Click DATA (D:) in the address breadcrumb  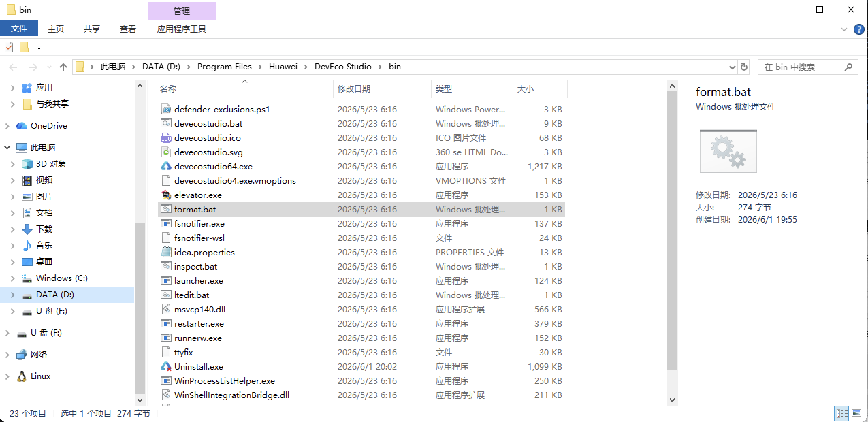click(x=161, y=67)
